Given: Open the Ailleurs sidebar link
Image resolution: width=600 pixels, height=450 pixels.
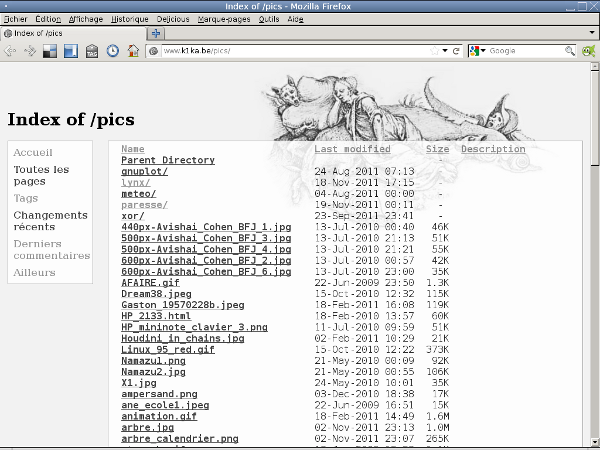Looking at the screenshot, I should 34,272.
